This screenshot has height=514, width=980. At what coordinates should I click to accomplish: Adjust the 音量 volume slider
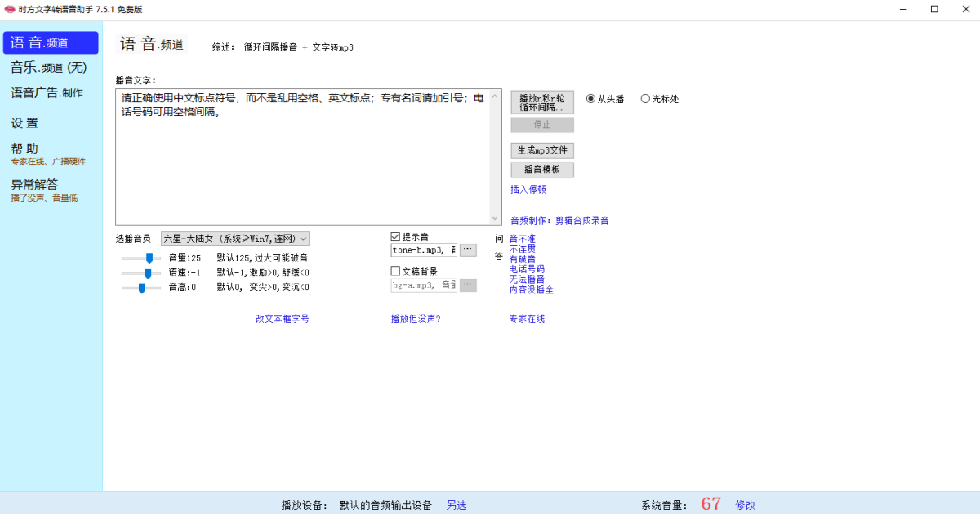pyautogui.click(x=149, y=257)
